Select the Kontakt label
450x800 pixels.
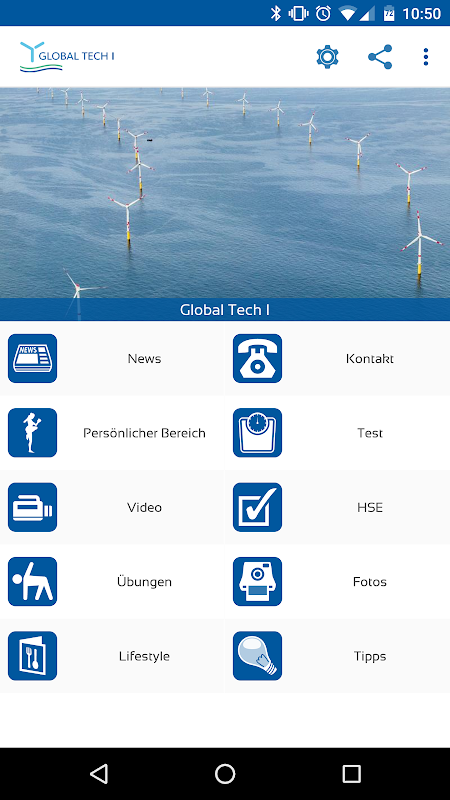(369, 359)
